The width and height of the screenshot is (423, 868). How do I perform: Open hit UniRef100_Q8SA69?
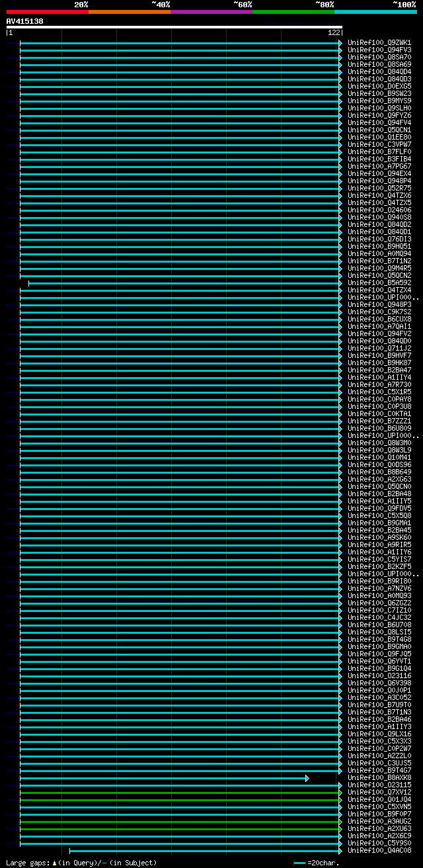[x=379, y=65]
